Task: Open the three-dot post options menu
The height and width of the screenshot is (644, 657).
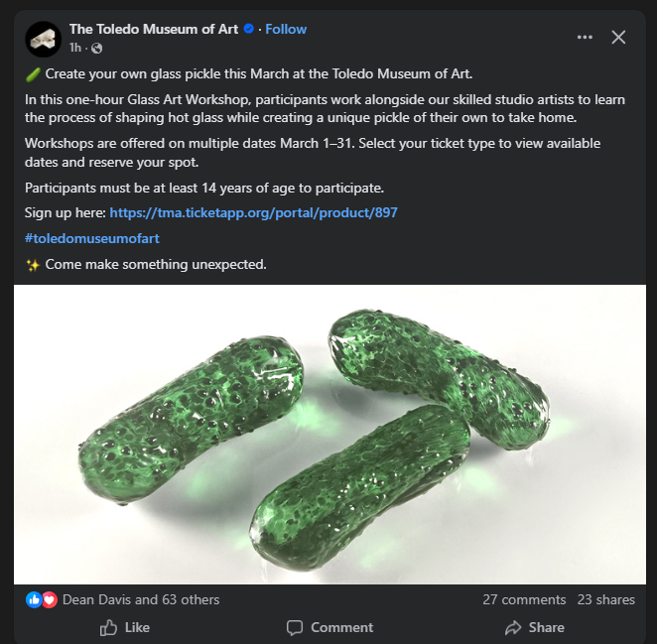Action: point(585,37)
